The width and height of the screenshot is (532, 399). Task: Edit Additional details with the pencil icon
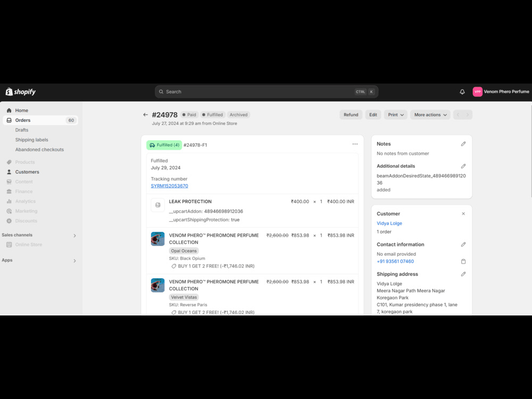pyautogui.click(x=463, y=166)
